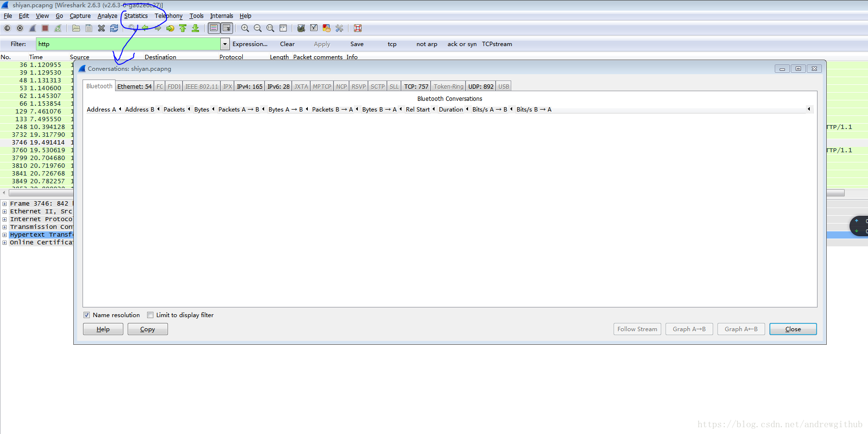Reset text zoom to normal size
The image size is (868, 434).
270,28
